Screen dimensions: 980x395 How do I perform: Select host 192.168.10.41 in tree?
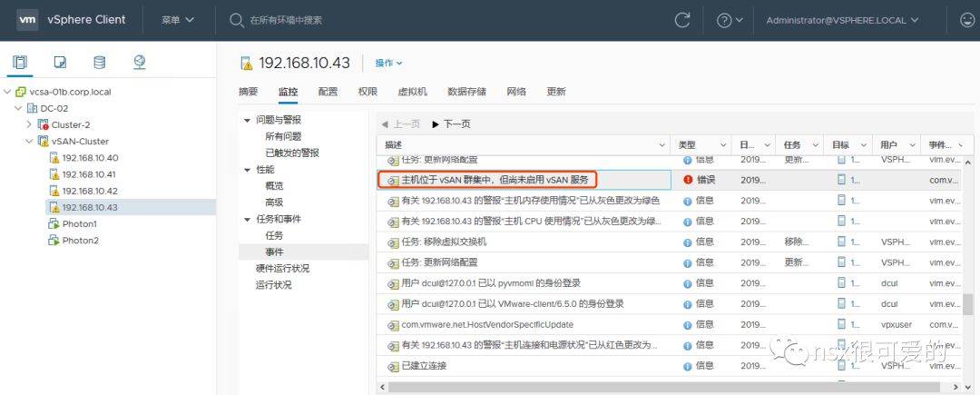(89, 174)
